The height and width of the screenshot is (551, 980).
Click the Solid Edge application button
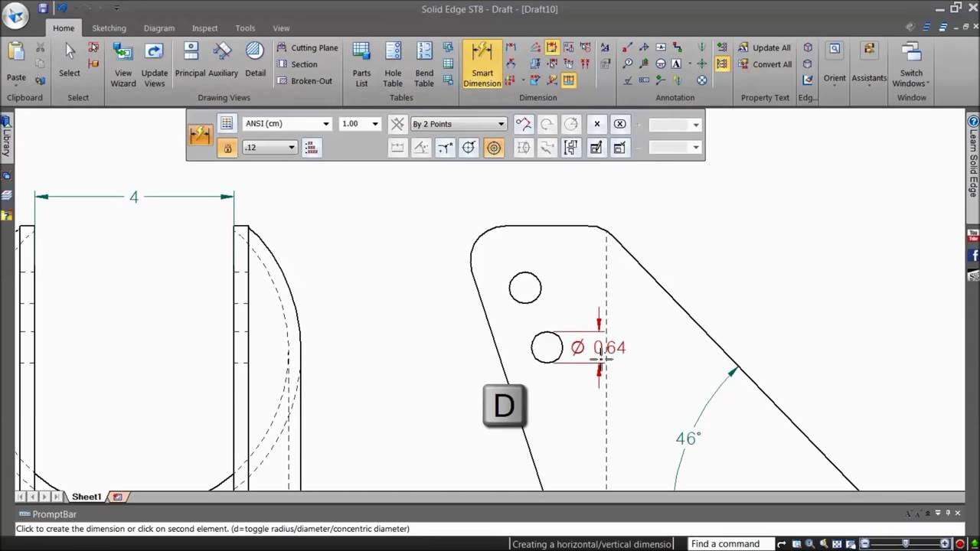tap(15, 15)
